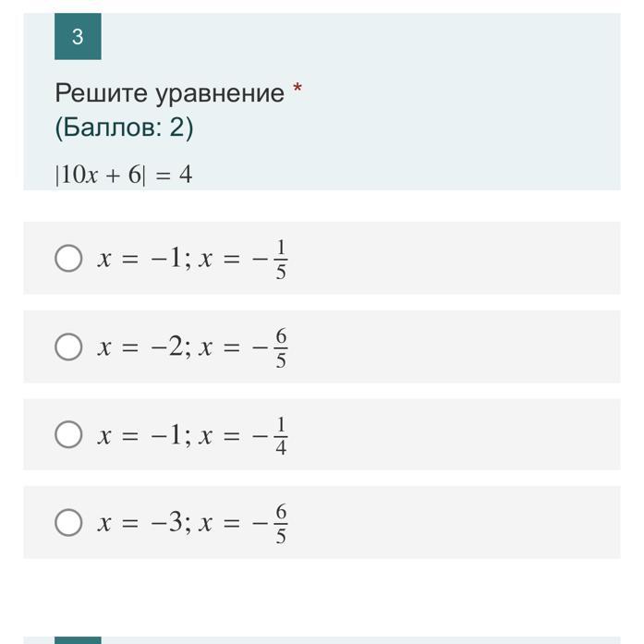Click the formula text x = −2 option
Viewport: 644px width, 644px height.
[192, 347]
